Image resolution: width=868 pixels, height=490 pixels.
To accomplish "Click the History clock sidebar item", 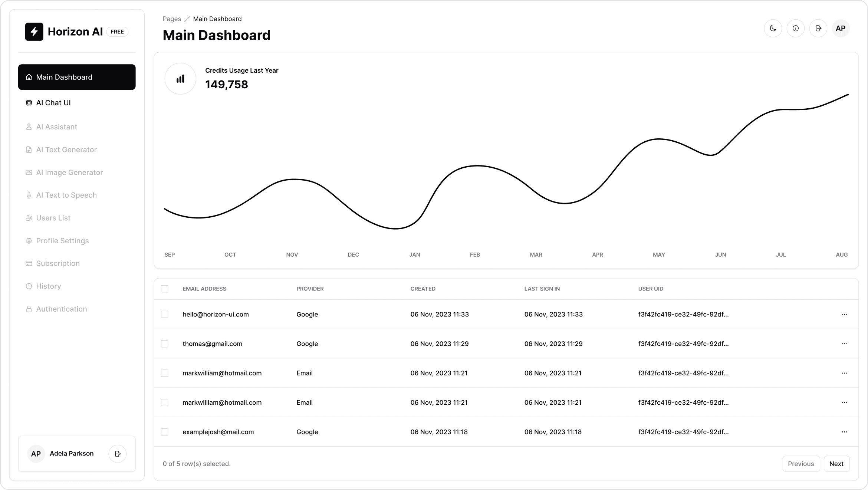I will (48, 286).
